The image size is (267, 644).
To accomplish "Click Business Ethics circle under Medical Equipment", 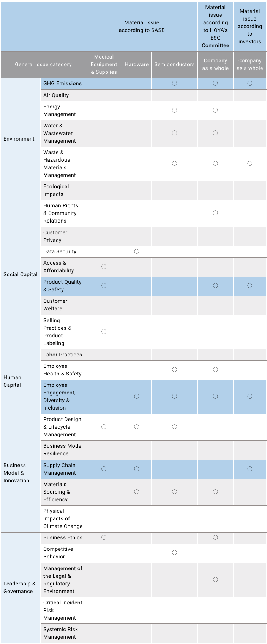I will (x=104, y=537).
